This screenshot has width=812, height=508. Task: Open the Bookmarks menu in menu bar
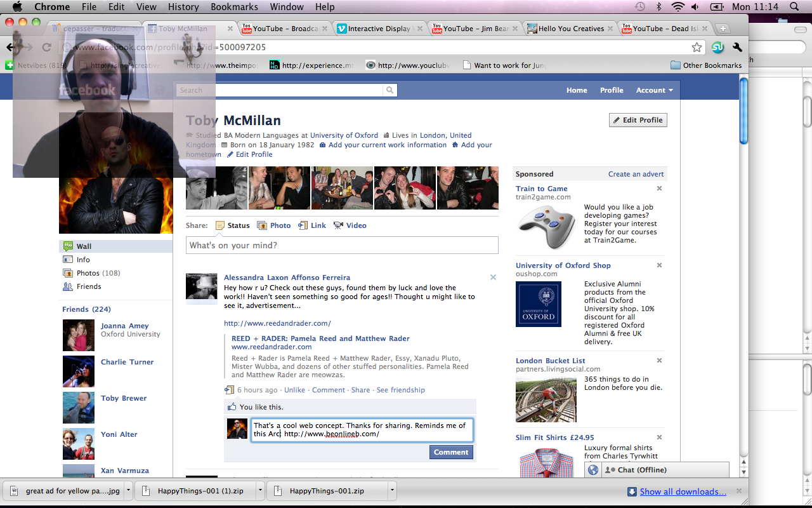tap(235, 7)
